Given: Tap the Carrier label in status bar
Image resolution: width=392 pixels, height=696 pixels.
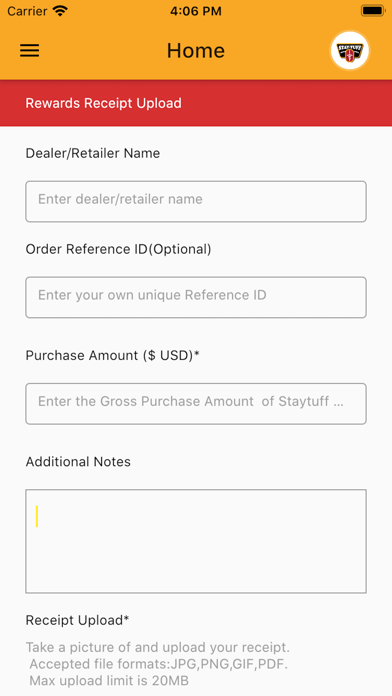Looking at the screenshot, I should click(27, 11).
